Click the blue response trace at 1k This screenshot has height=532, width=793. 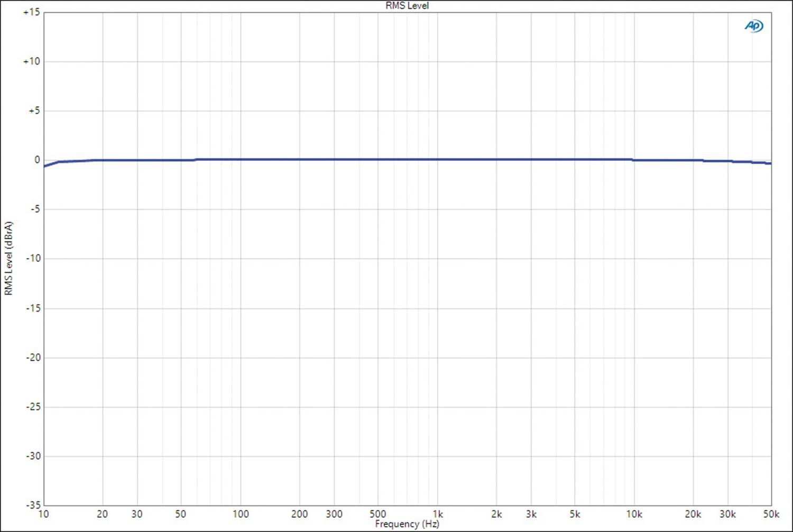pyautogui.click(x=437, y=159)
